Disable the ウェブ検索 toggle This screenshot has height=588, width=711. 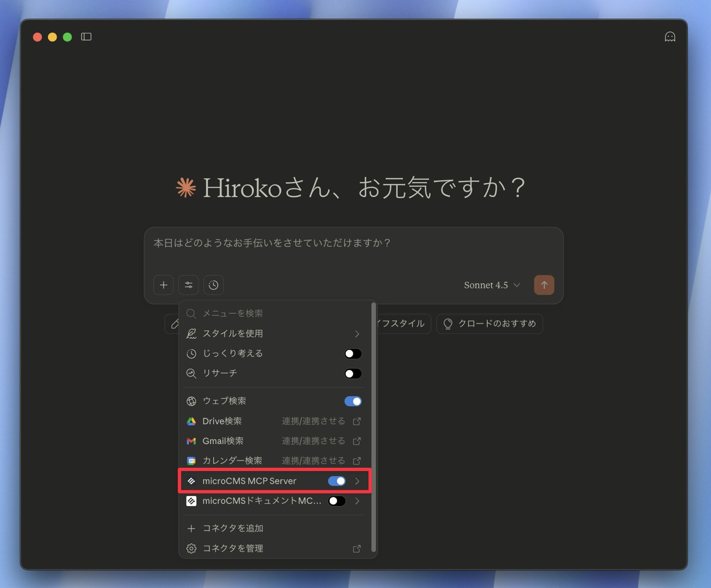[x=353, y=401]
